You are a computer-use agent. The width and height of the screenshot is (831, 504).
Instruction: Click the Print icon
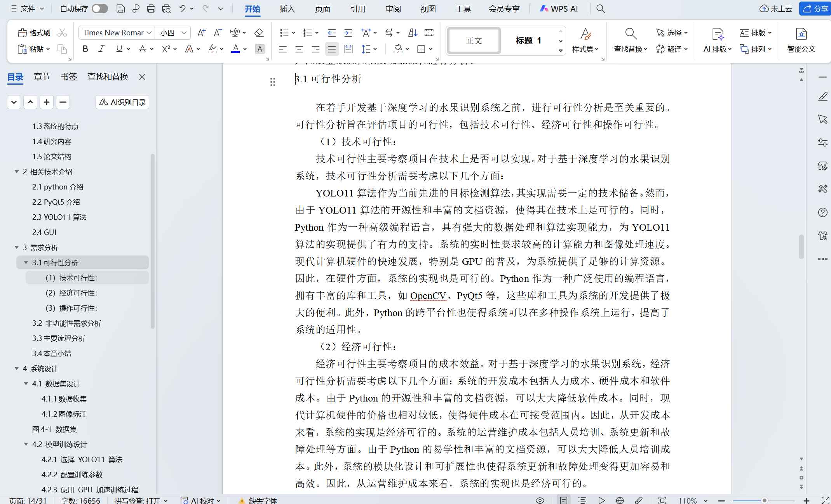click(x=151, y=9)
